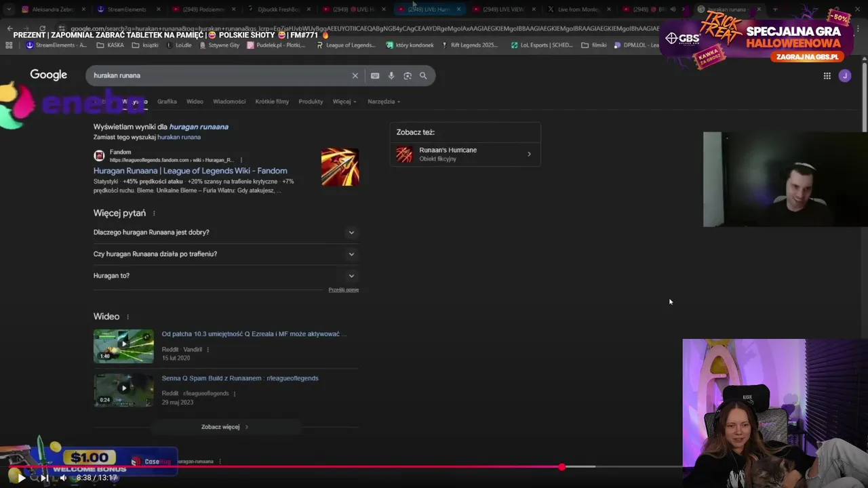The image size is (868, 488).
Task: Click the Fandom site favicon
Action: tap(99, 155)
